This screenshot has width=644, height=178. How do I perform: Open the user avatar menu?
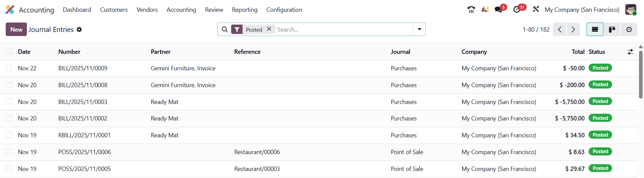pos(631,10)
